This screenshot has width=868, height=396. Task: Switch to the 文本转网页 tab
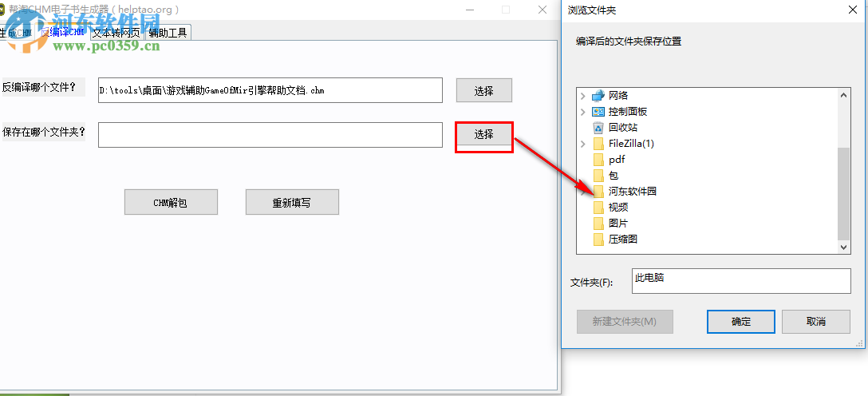[116, 33]
